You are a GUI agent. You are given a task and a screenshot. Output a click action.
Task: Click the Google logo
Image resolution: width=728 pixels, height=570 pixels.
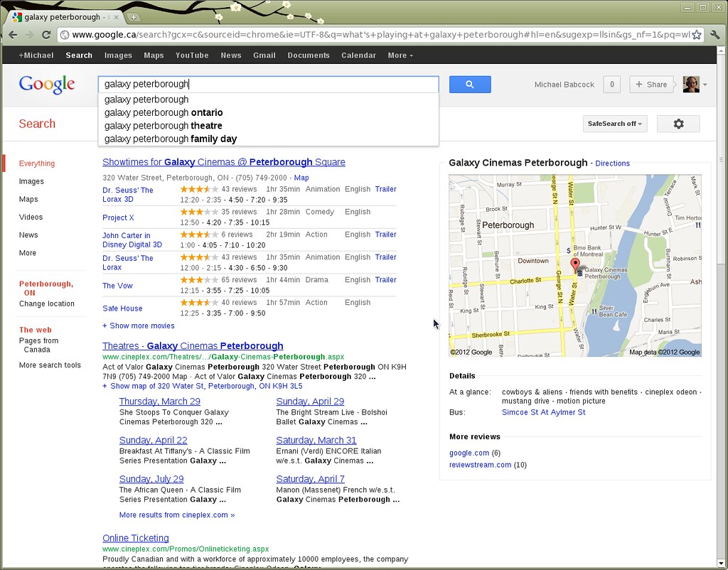pos(47,85)
